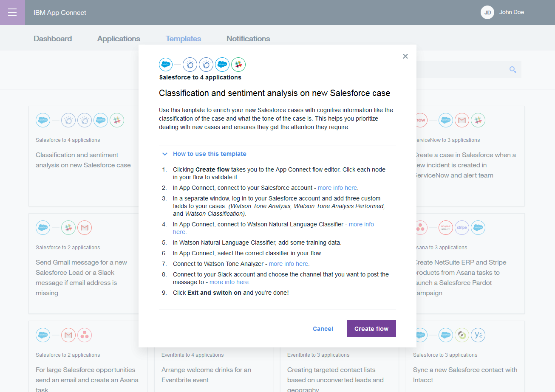This screenshot has height=392, width=555.
Task: Click Salesforce icon on Send Gmail message card
Action: 43,228
